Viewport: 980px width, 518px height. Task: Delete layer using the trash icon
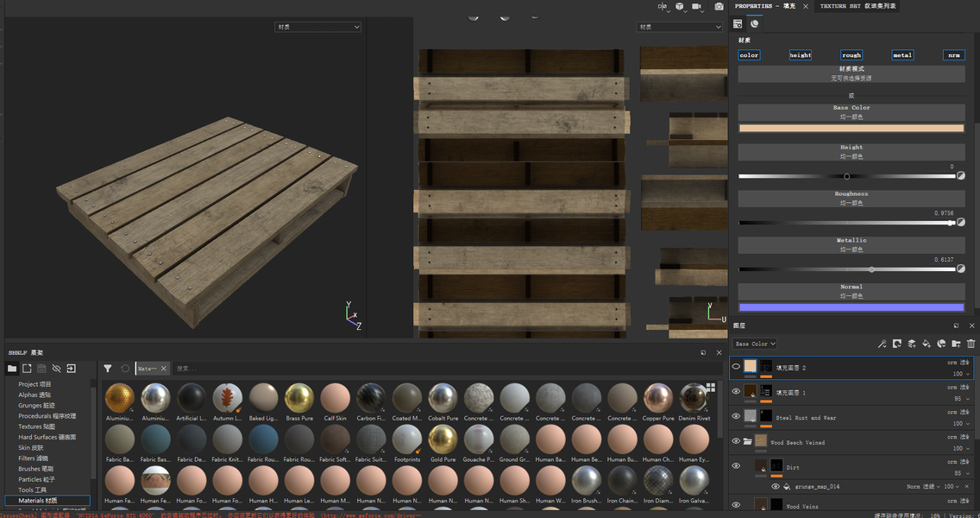click(x=971, y=344)
